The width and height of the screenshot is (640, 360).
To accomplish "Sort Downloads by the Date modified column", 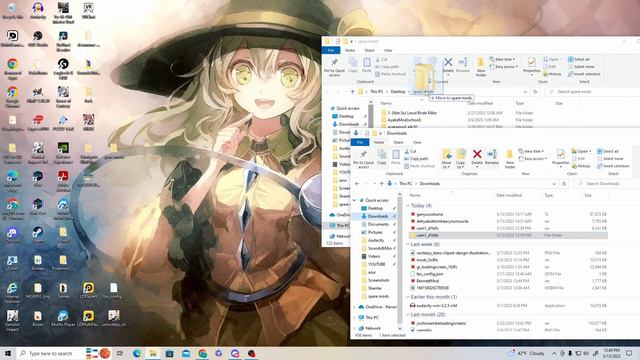I will (x=509, y=196).
